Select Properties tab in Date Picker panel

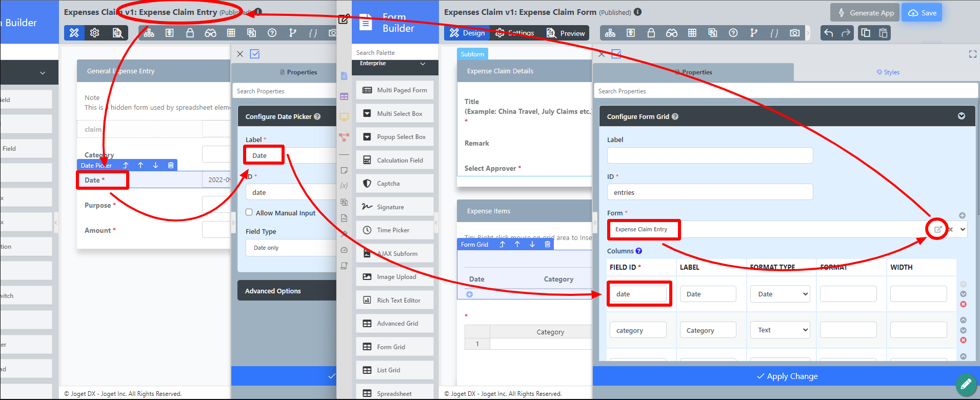tap(298, 72)
